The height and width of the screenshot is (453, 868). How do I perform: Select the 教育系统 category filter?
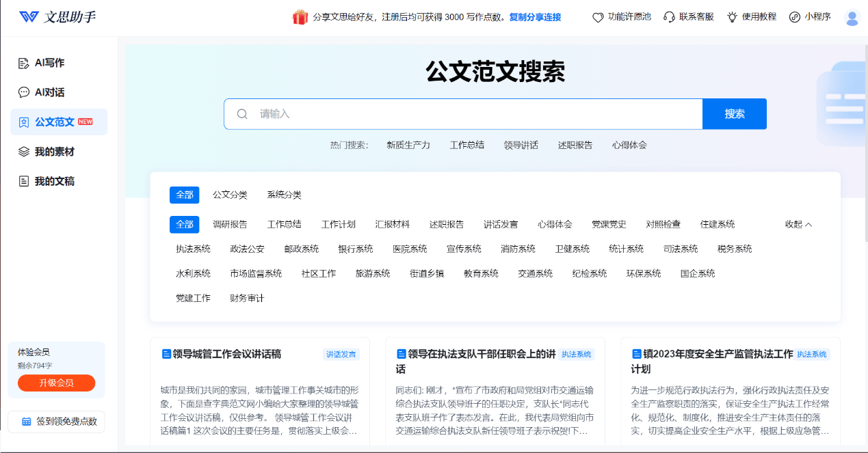pyautogui.click(x=481, y=273)
